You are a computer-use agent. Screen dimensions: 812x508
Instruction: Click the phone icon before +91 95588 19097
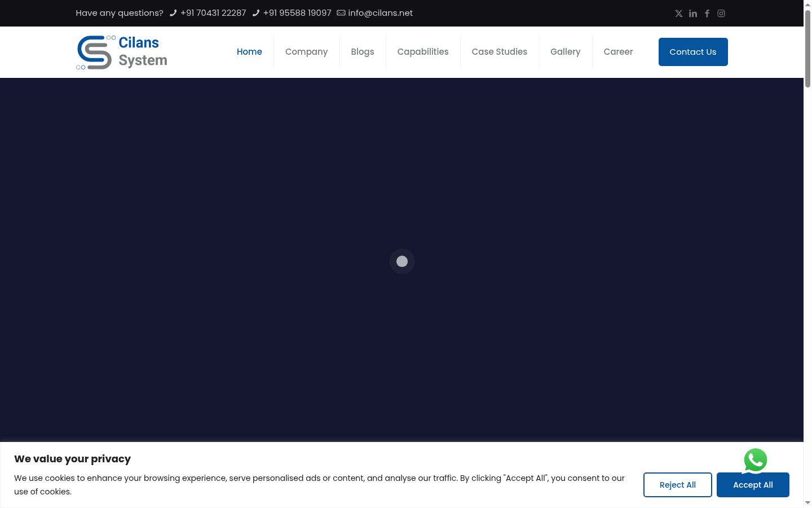point(256,13)
